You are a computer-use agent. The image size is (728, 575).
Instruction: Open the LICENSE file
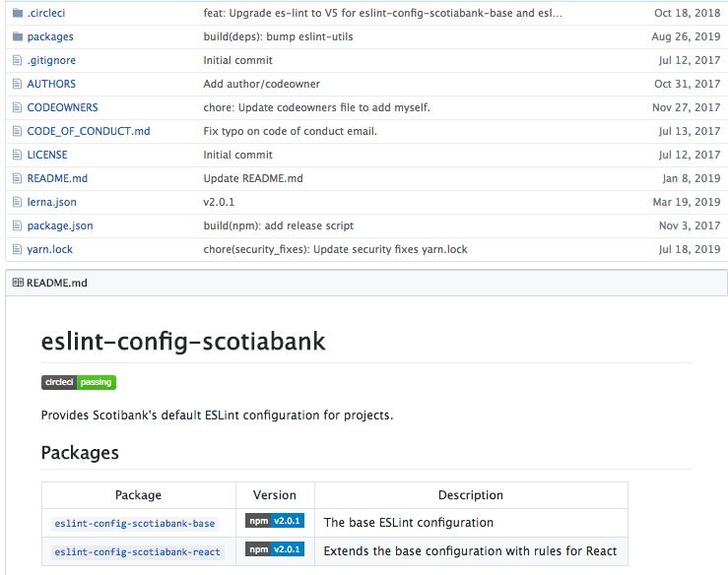coord(47,155)
